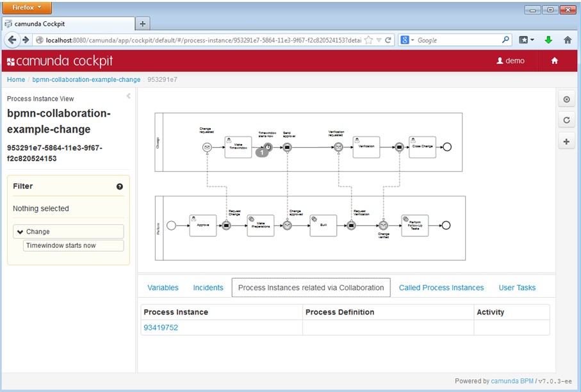Open the bookmarks menu dropdown
This screenshot has height=392, width=581.
pos(527,40)
